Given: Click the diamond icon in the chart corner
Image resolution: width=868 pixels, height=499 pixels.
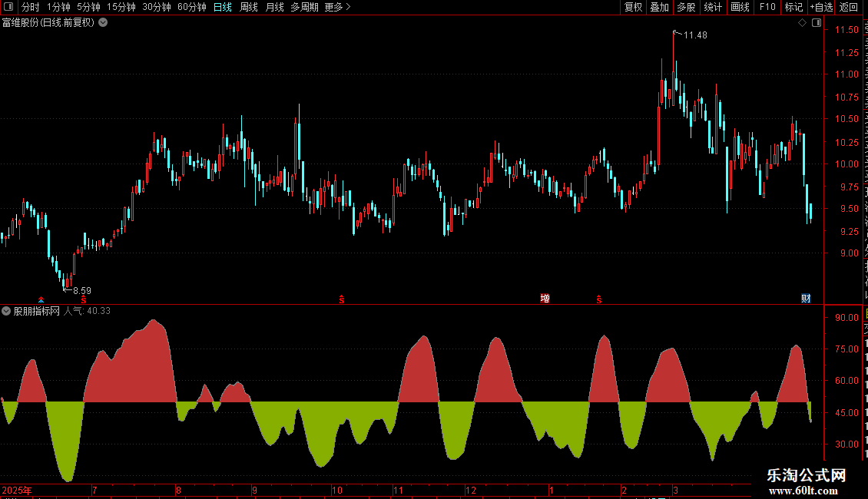Looking at the screenshot, I should [802, 23].
